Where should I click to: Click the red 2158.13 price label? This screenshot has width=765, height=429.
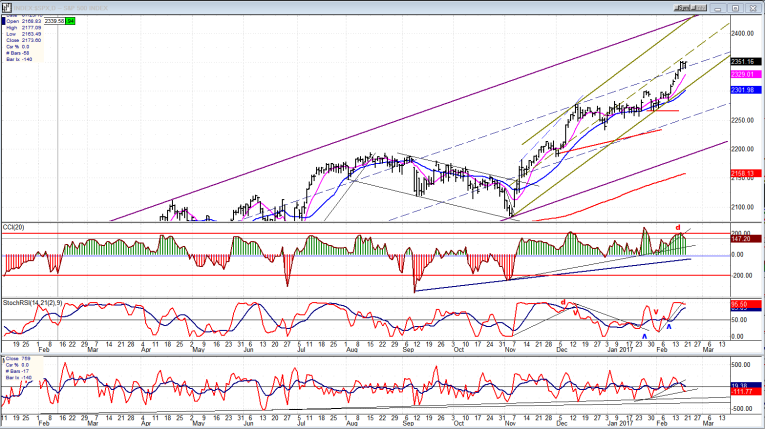coord(745,172)
